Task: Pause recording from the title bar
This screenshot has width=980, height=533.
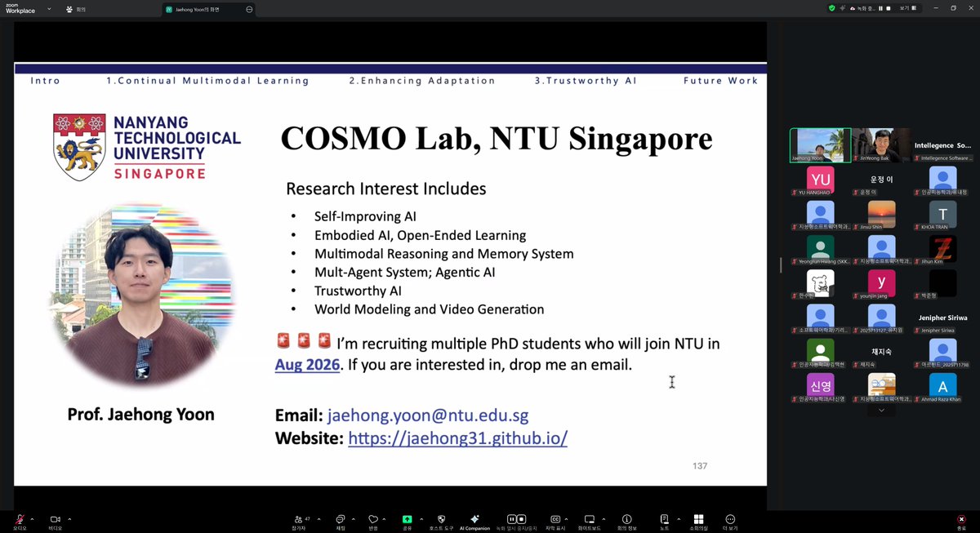Action: [x=881, y=8]
